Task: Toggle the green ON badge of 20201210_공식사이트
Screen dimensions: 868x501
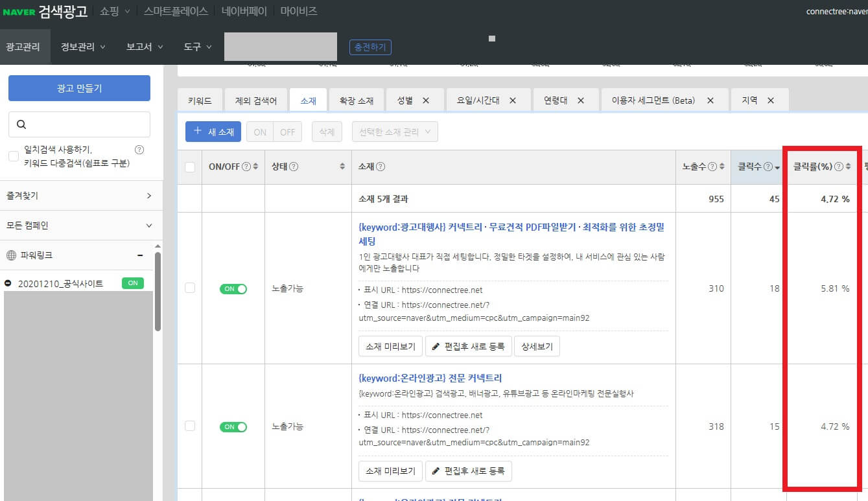Action: coord(133,283)
